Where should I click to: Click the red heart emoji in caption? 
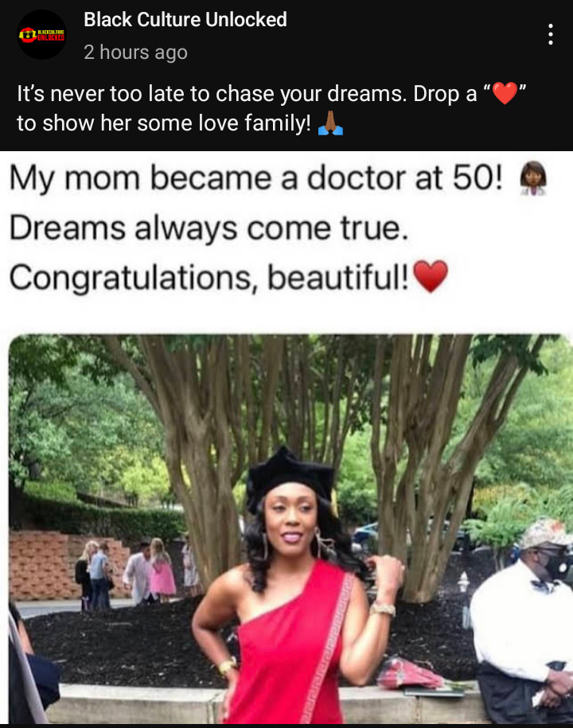(x=505, y=93)
